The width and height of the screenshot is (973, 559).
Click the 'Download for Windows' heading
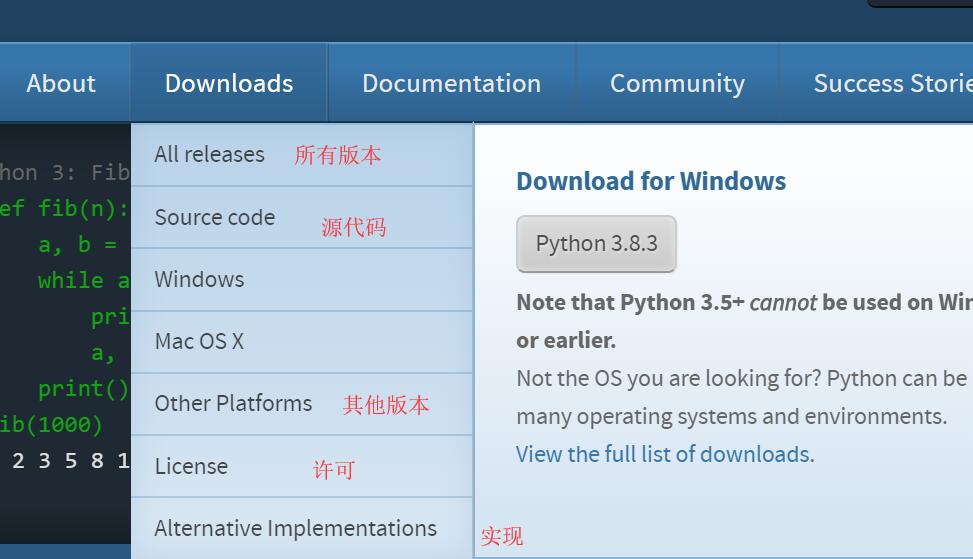coord(651,181)
